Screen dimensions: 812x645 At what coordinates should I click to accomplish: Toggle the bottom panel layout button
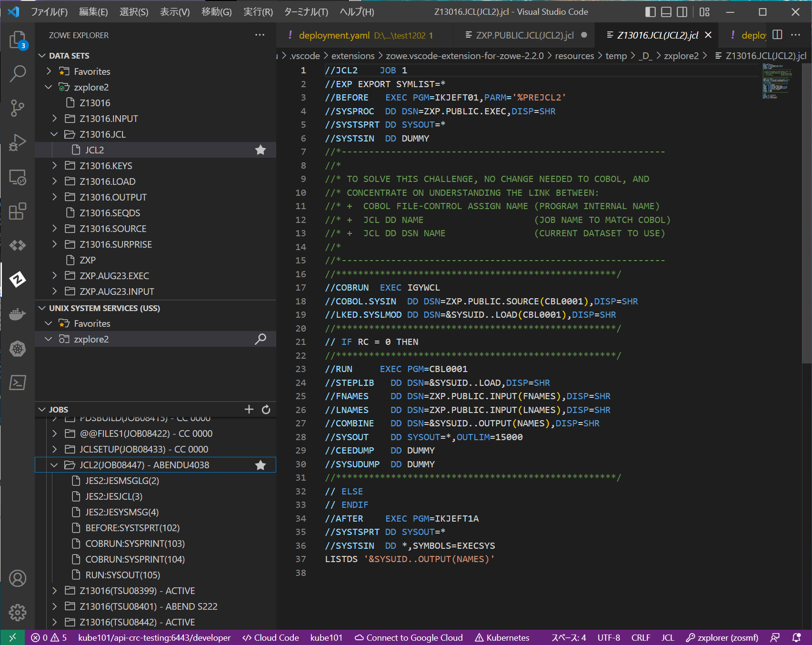(x=666, y=12)
